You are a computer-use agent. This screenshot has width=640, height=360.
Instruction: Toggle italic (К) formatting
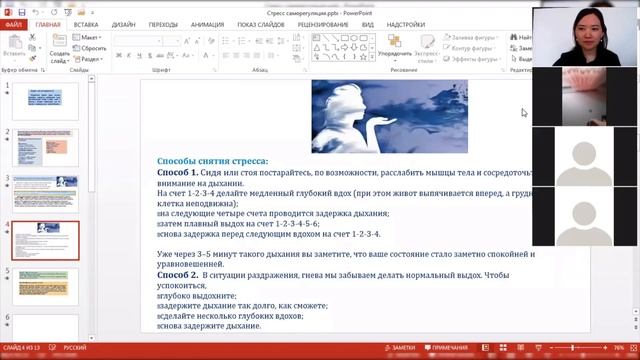coord(129,56)
